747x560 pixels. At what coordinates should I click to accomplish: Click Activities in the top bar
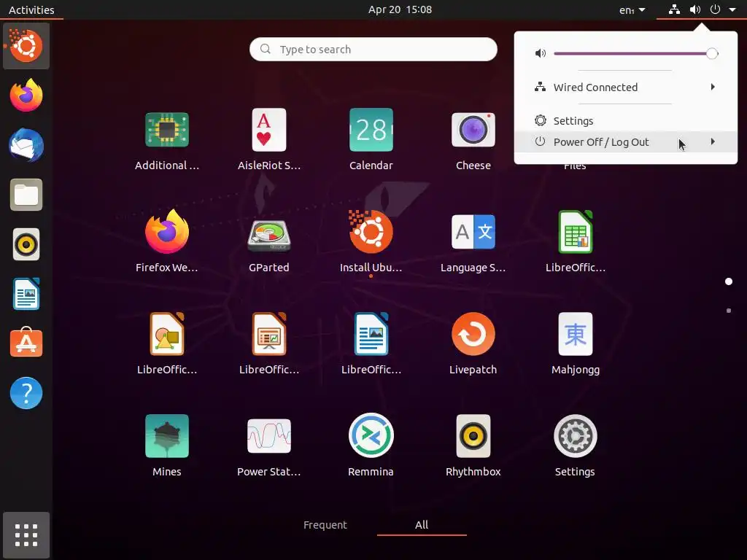pos(31,9)
